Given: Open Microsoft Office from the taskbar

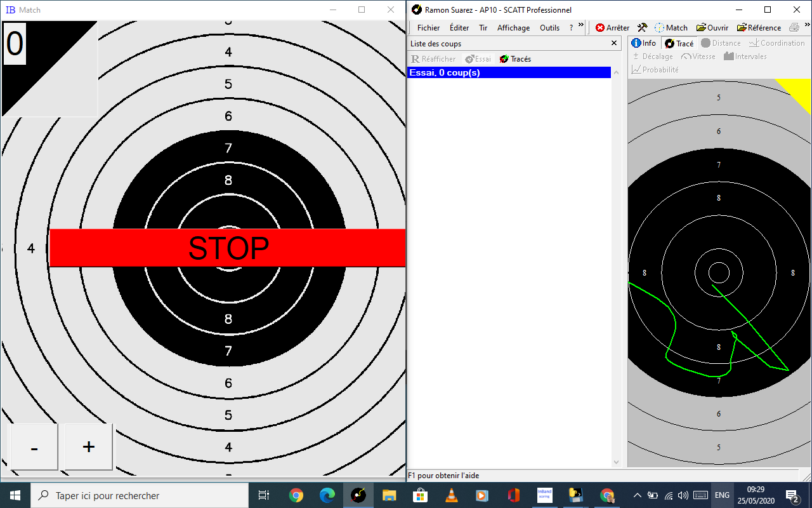Looking at the screenshot, I should [513, 495].
